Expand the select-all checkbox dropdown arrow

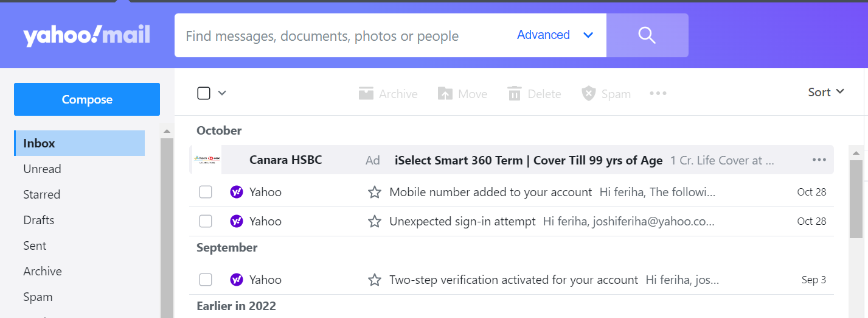(x=222, y=93)
